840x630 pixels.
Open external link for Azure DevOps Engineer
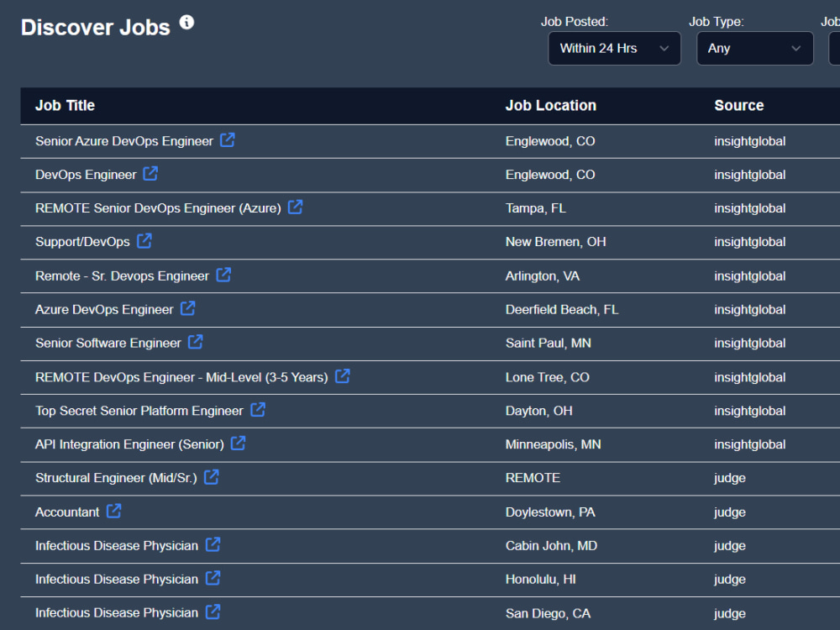point(187,308)
